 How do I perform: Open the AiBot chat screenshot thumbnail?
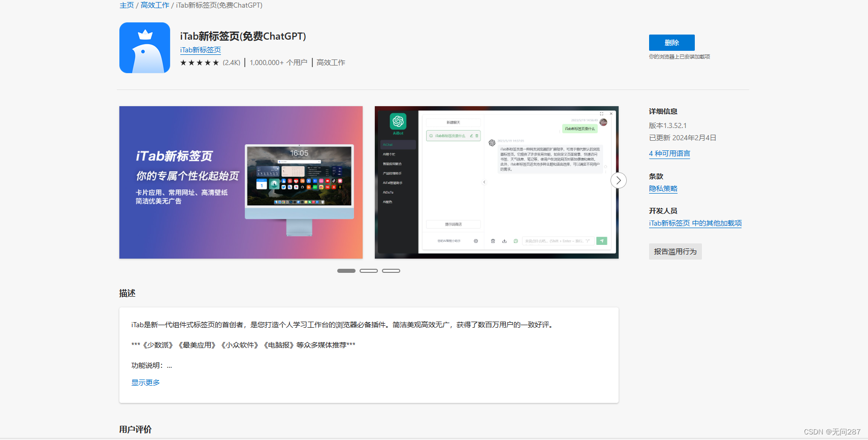pos(497,182)
